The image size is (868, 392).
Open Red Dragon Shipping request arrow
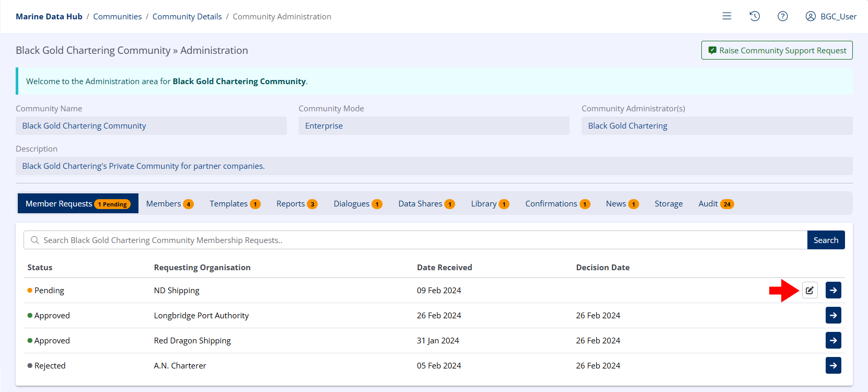(833, 340)
